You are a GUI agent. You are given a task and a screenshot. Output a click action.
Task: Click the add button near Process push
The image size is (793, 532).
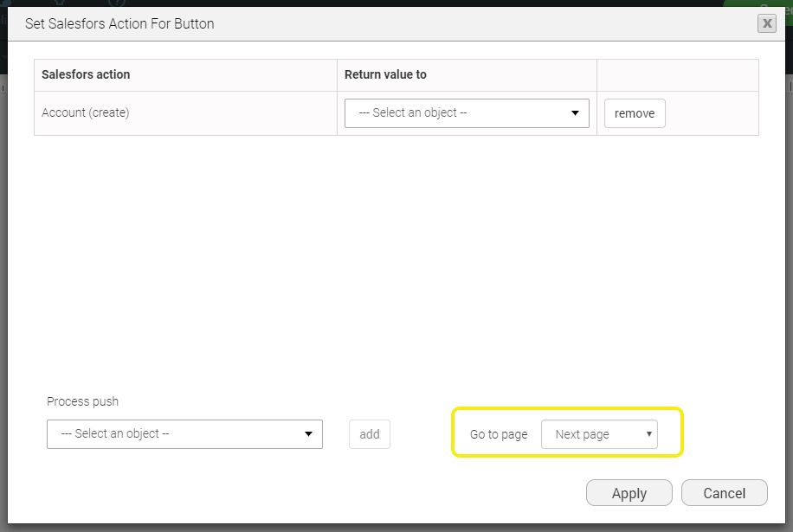(x=370, y=433)
